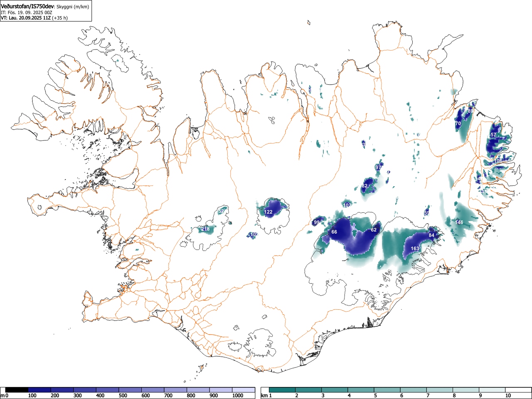The height and width of the screenshot is (399, 532).
Task: Click the 'm 0' legend scale label
Action: pos(5,396)
